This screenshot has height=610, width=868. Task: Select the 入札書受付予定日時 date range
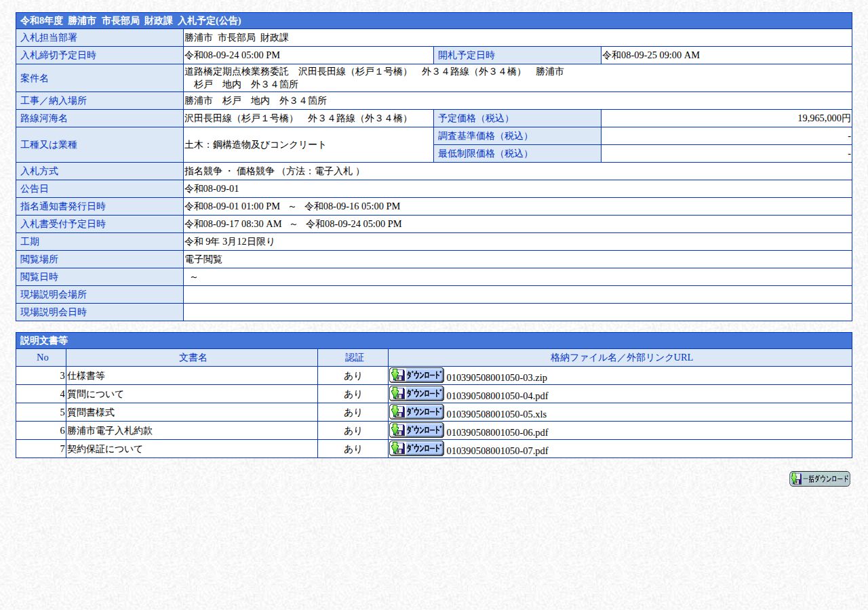293,224
